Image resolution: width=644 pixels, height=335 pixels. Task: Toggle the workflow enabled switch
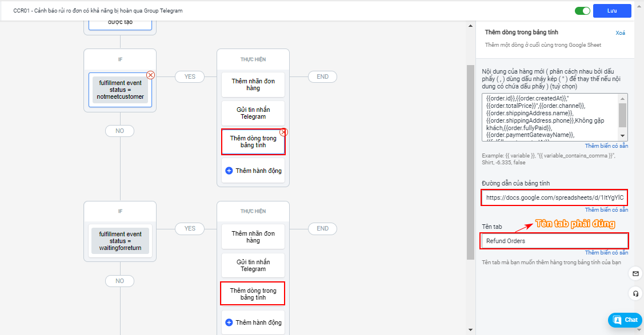point(582,11)
